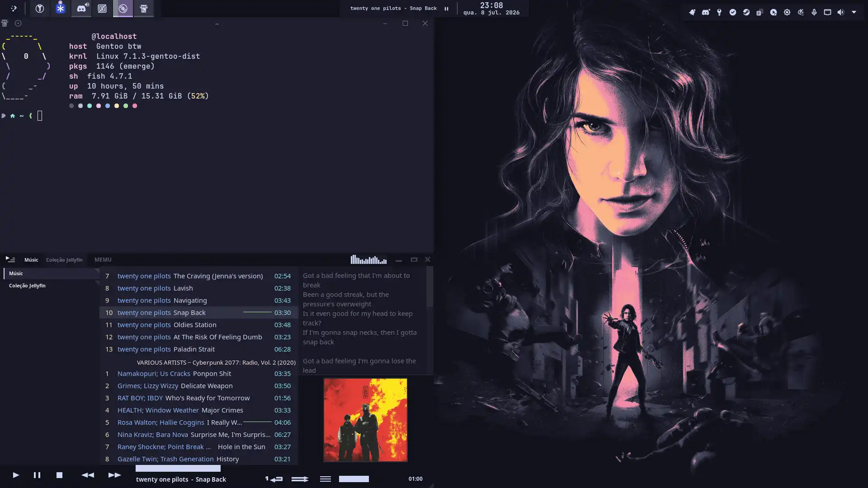Select the track Major Crimes
This screenshot has height=488, width=868.
click(199, 410)
